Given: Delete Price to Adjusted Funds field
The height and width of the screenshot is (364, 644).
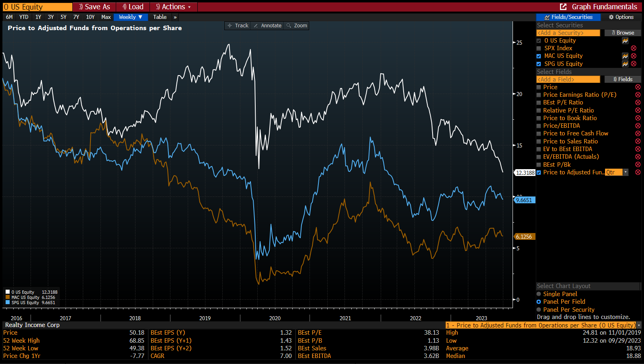Looking at the screenshot, I should pos(638,172).
